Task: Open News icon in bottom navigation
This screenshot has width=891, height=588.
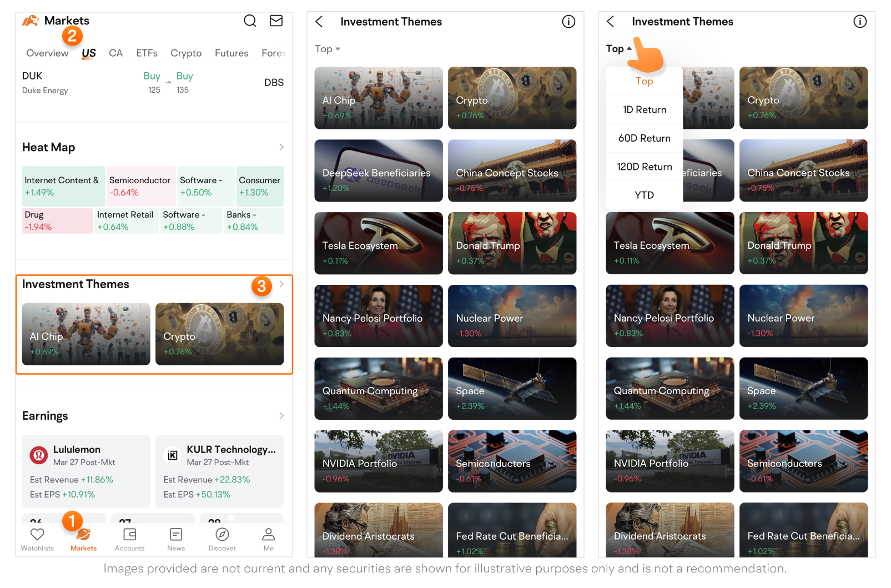Action: pyautogui.click(x=176, y=534)
